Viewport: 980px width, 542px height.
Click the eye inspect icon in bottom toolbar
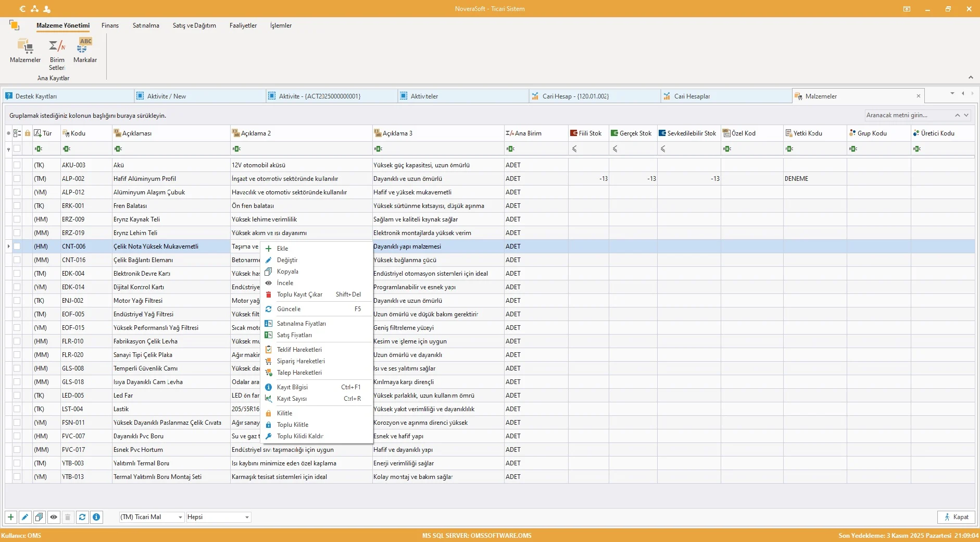54,517
